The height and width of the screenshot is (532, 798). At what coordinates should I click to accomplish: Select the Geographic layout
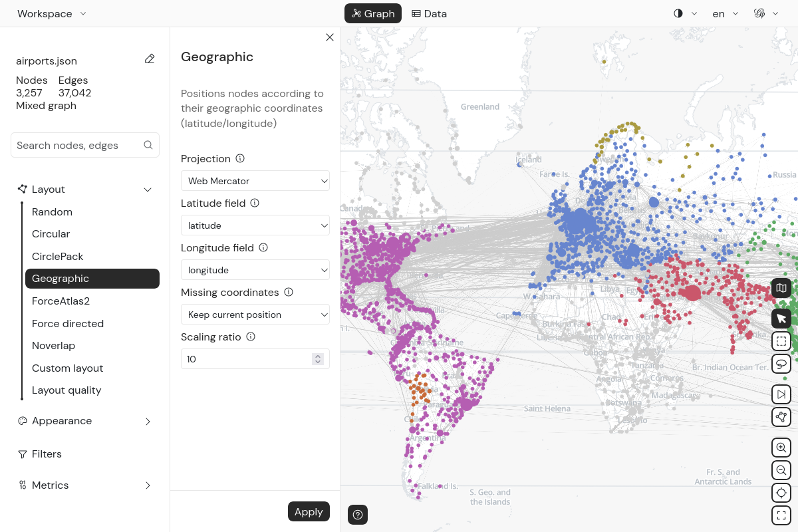[92, 279]
